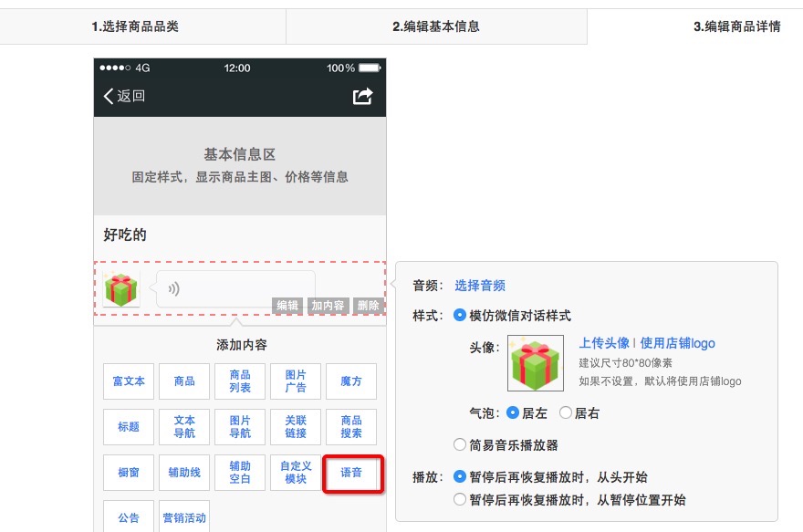Screen dimensions: 803x532
Task: Add a 富文本 module
Action: point(129,381)
